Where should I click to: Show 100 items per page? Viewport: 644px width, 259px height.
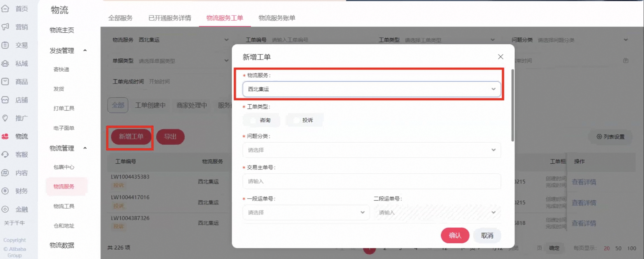point(631,248)
